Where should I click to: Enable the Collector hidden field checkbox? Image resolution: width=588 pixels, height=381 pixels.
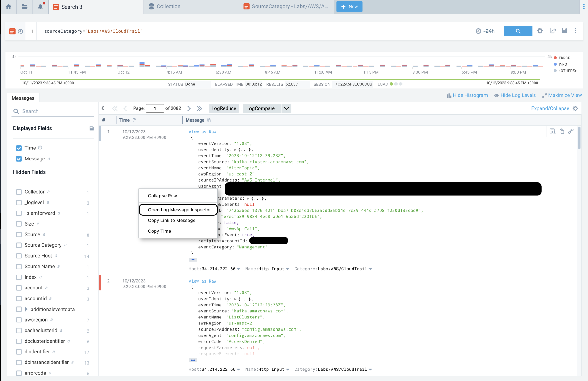[19, 192]
